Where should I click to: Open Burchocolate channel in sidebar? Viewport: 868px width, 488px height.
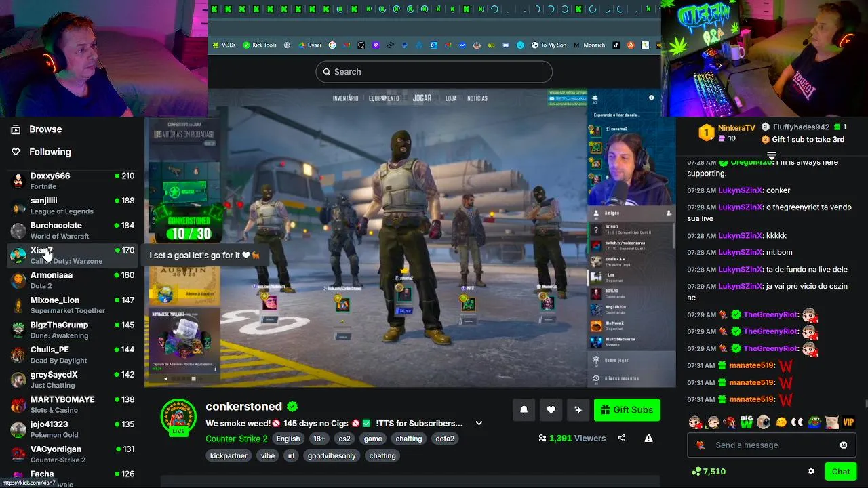click(x=72, y=230)
